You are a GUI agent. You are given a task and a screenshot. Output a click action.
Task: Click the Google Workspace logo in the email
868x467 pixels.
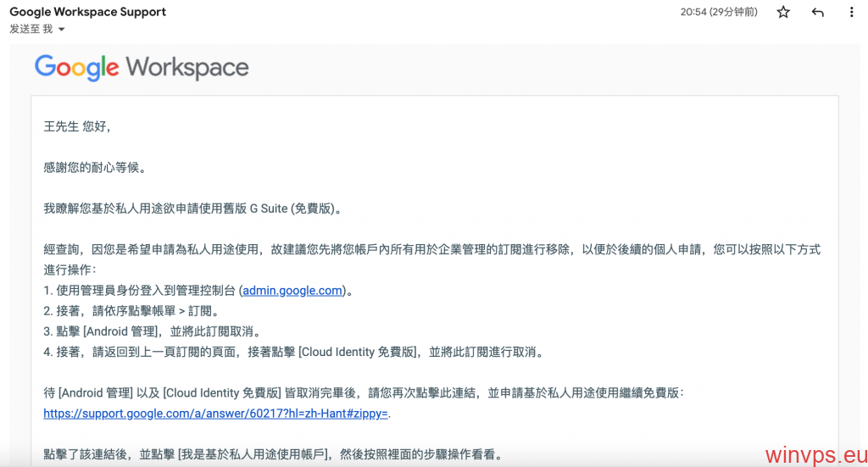coord(142,68)
